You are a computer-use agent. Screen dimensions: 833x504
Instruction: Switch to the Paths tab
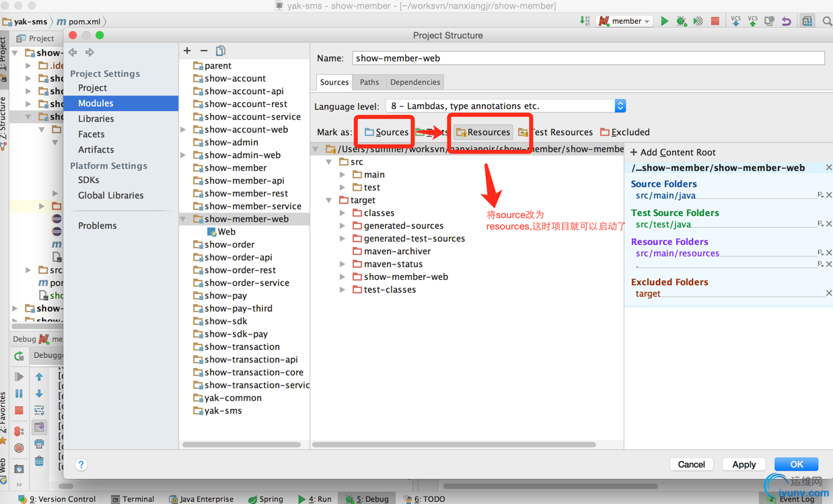coord(369,82)
